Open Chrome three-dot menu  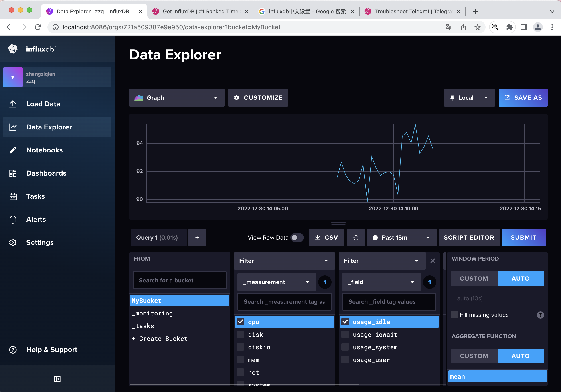click(552, 27)
